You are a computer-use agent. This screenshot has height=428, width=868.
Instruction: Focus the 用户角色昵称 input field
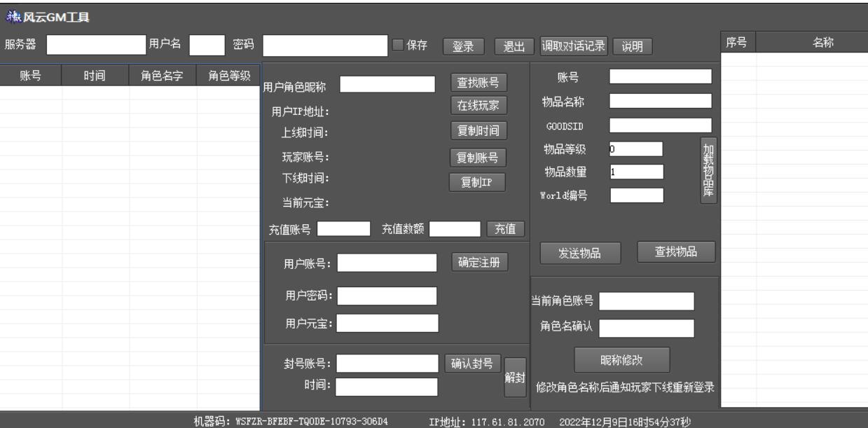pyautogui.click(x=387, y=85)
